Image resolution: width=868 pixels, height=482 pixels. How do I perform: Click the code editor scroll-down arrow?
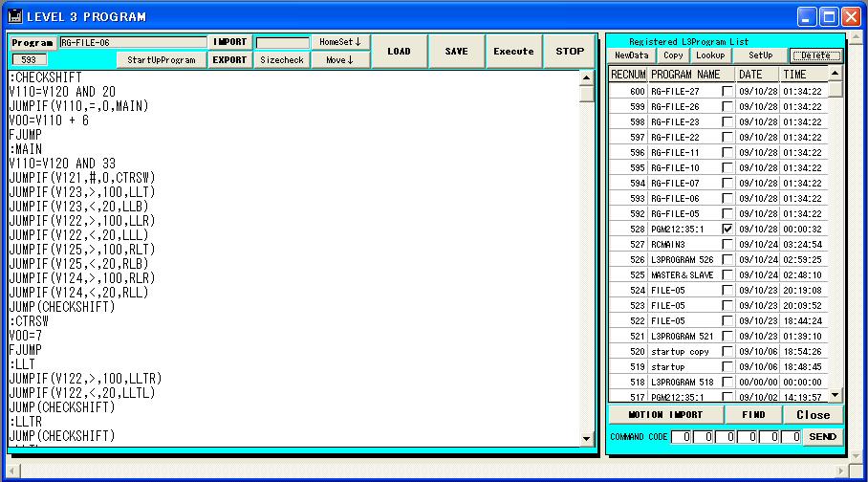[587, 439]
